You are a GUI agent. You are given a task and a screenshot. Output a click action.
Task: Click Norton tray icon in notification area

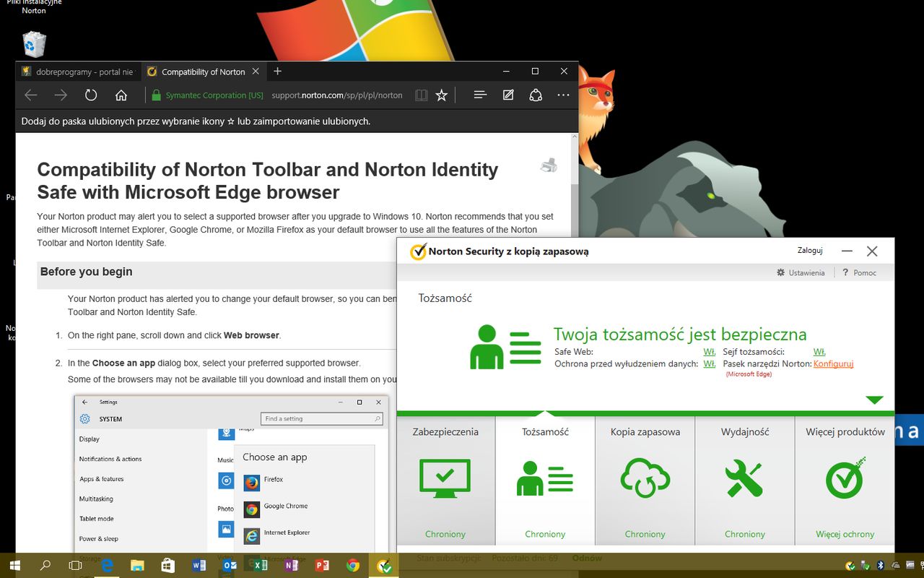tap(851, 566)
